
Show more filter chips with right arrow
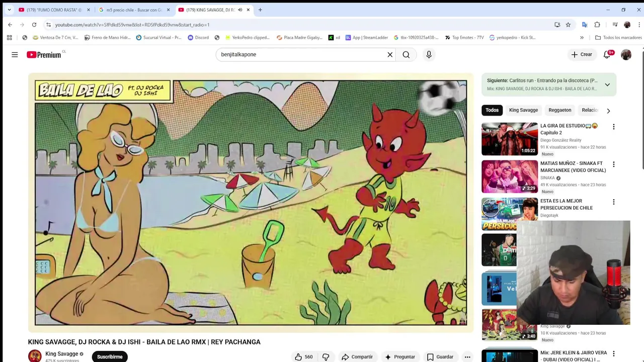tap(608, 111)
